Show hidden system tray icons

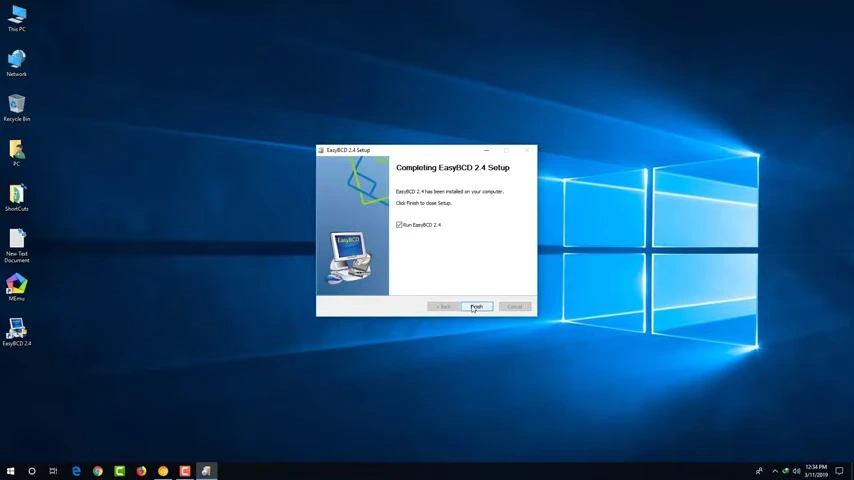coord(775,471)
